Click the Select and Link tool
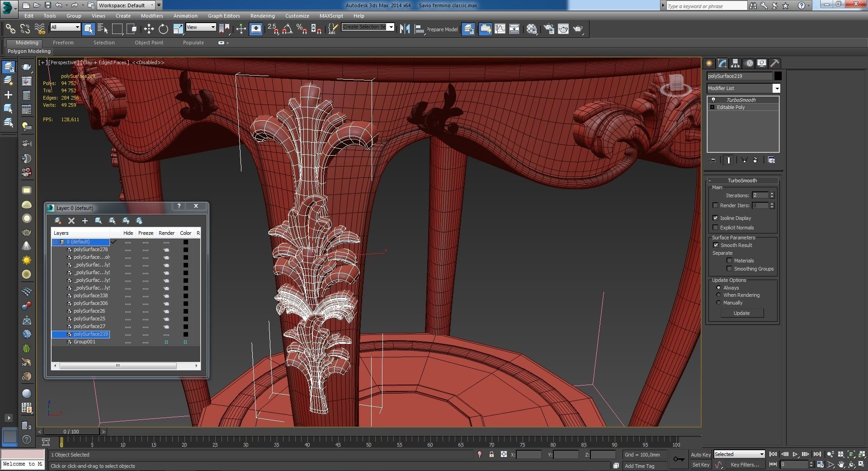Viewport: 868px width, 471px height. 10,29
